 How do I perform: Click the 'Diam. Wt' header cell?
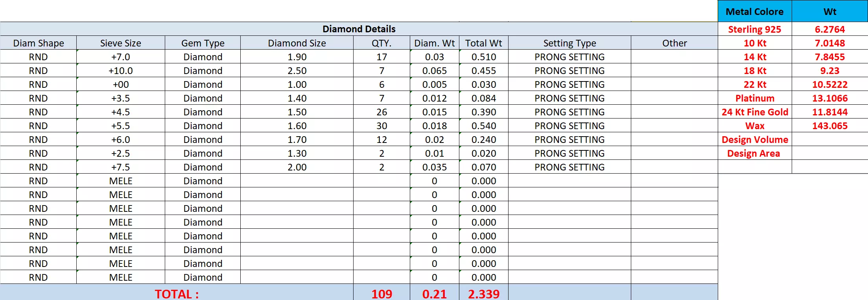tap(434, 43)
